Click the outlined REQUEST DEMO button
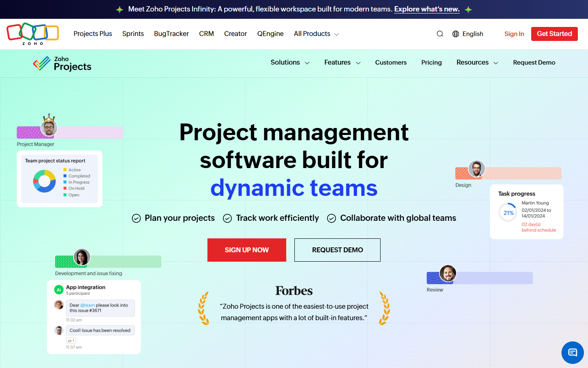 (x=337, y=250)
